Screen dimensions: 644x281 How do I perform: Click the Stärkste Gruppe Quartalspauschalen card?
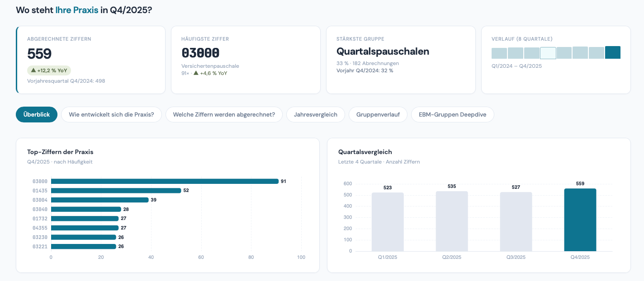coord(401,60)
